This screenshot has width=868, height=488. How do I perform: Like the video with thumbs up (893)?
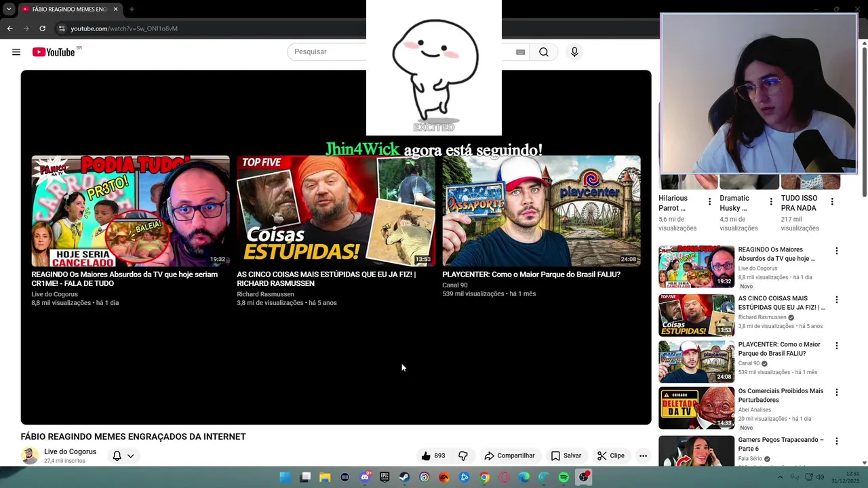coord(433,456)
